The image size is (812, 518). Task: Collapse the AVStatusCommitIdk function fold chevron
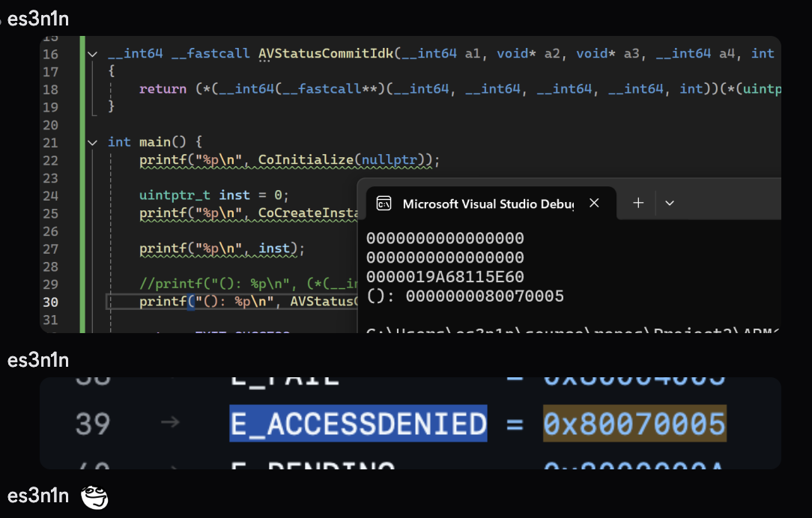pyautogui.click(x=93, y=54)
